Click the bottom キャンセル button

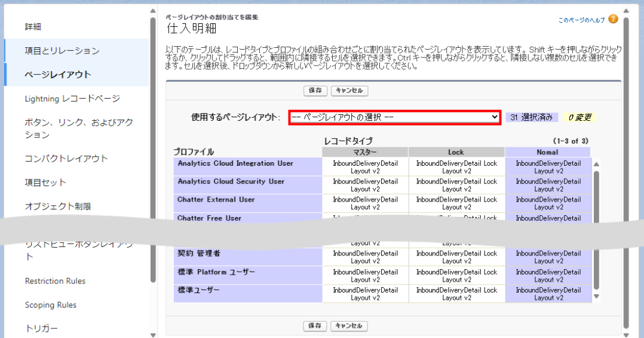click(x=349, y=326)
